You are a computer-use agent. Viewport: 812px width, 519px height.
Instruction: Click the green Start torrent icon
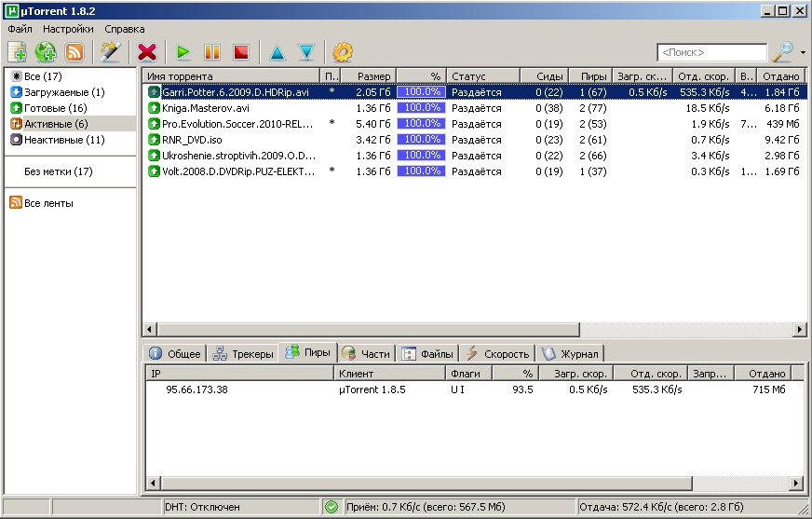coord(183,52)
